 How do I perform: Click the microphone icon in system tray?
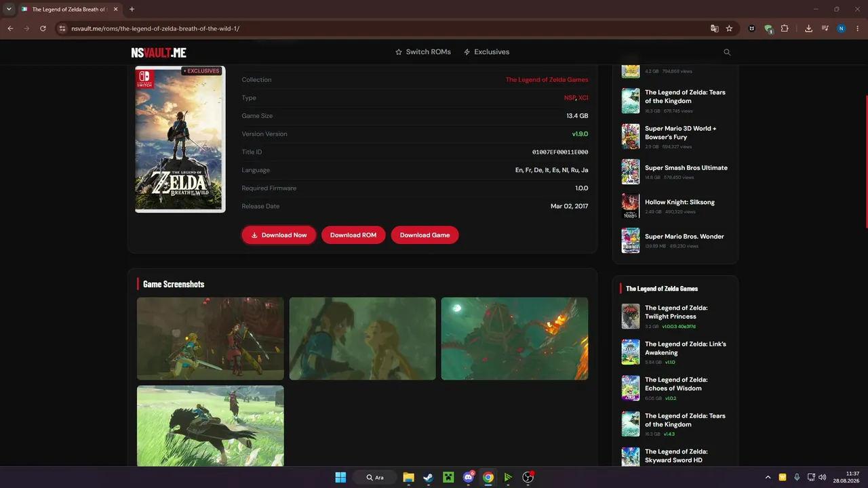797,477
